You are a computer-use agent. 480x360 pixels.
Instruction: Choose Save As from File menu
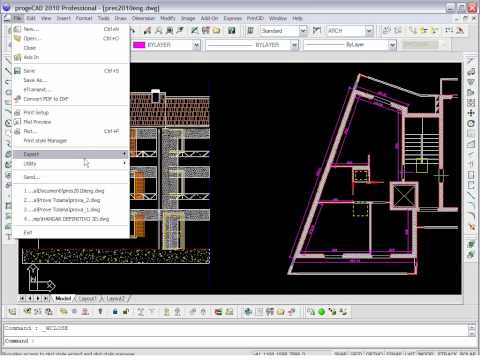[35, 80]
